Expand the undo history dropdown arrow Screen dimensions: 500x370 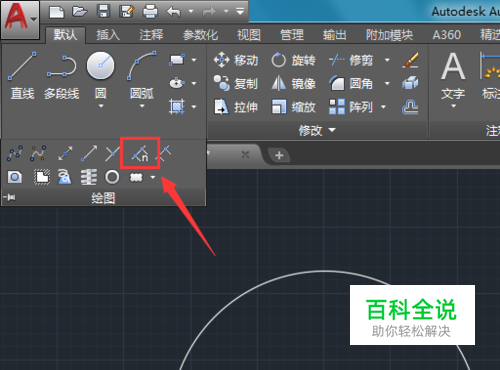coord(191,12)
